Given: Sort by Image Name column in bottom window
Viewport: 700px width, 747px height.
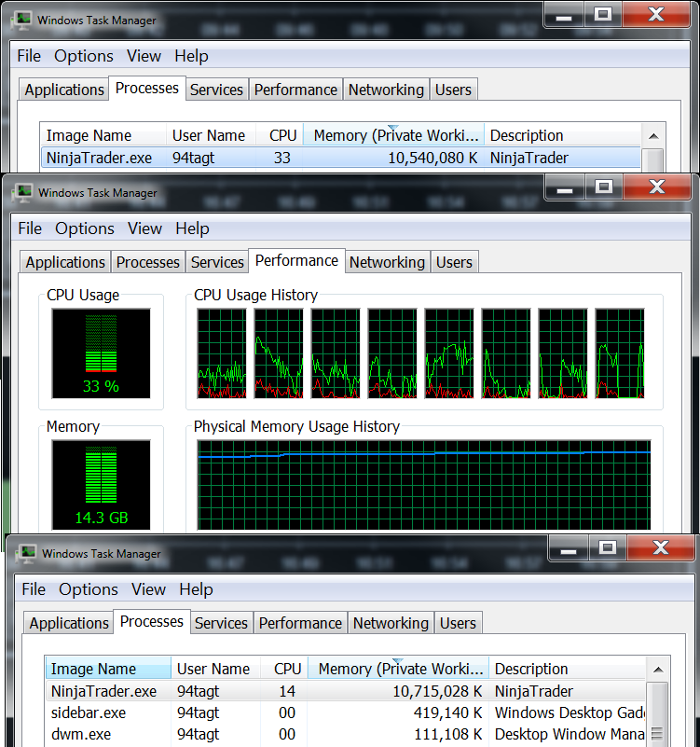Looking at the screenshot, I should tap(108, 669).
